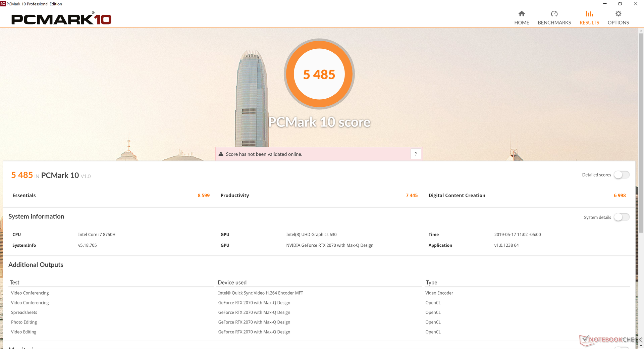Image resolution: width=644 pixels, height=349 pixels.
Task: Click the Digital Content Creation score 6 998
Action: [x=620, y=196]
